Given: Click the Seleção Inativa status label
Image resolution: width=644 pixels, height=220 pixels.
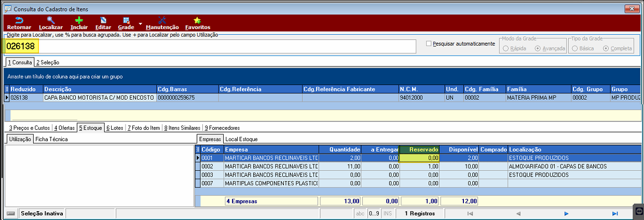Looking at the screenshot, I should pyautogui.click(x=42, y=213).
